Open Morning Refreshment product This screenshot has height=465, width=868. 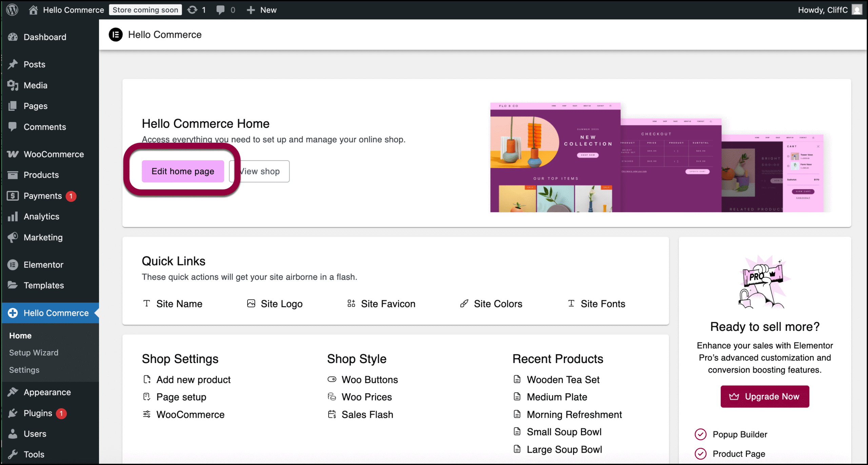(x=568, y=415)
